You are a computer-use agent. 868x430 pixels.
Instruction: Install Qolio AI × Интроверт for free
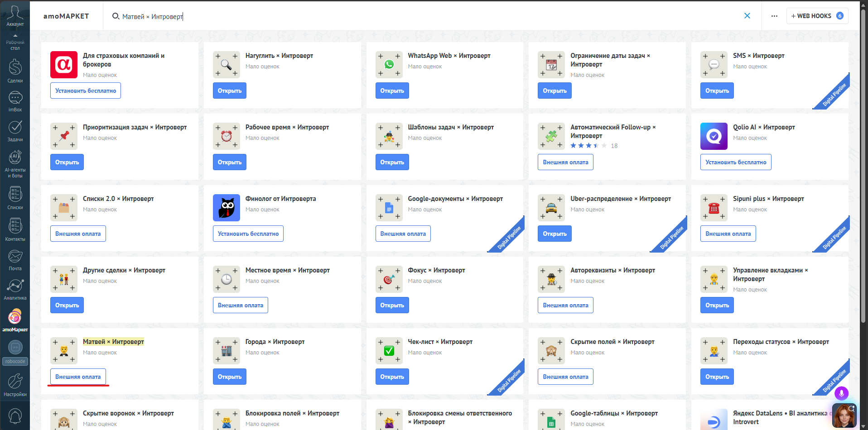(x=736, y=162)
